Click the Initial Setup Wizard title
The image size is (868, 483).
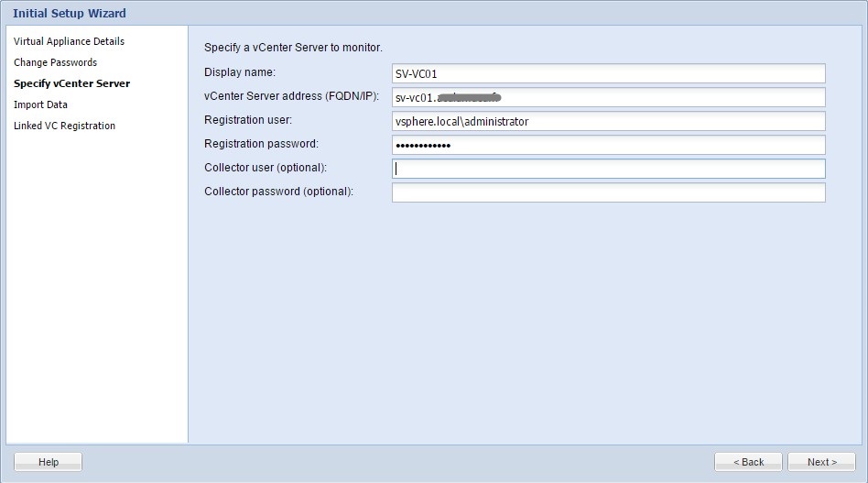(x=70, y=14)
